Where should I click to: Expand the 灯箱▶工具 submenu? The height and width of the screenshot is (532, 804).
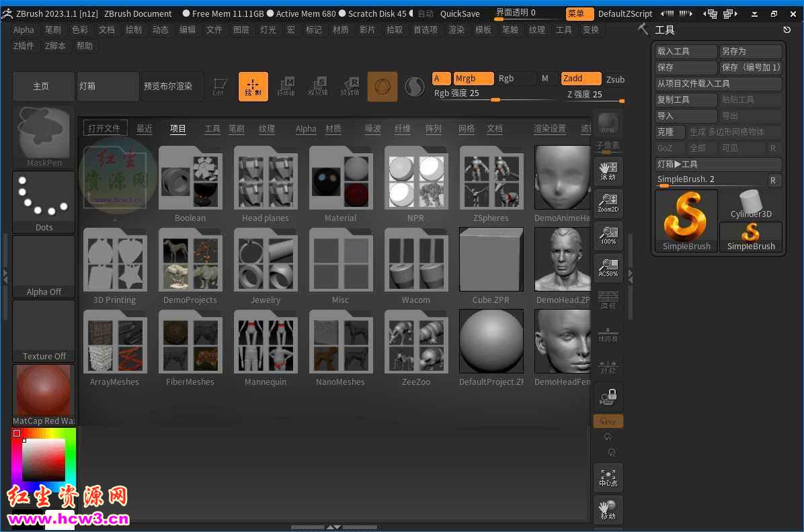(719, 164)
